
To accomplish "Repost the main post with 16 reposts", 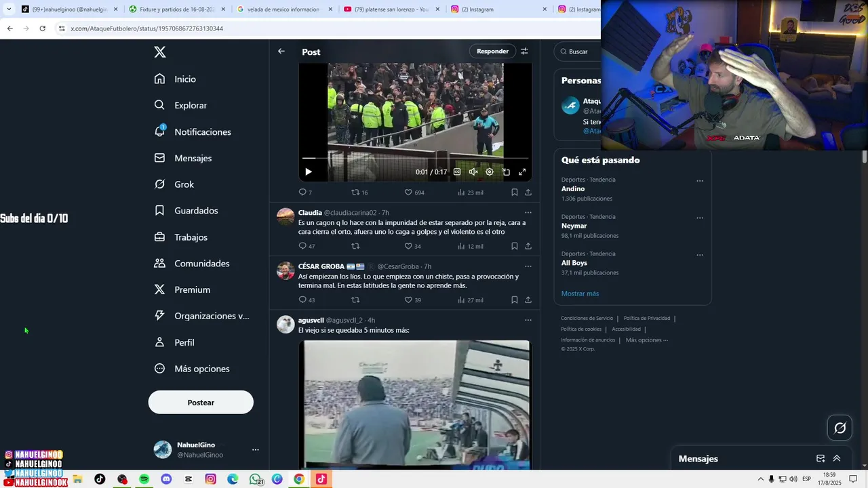I will (x=359, y=192).
